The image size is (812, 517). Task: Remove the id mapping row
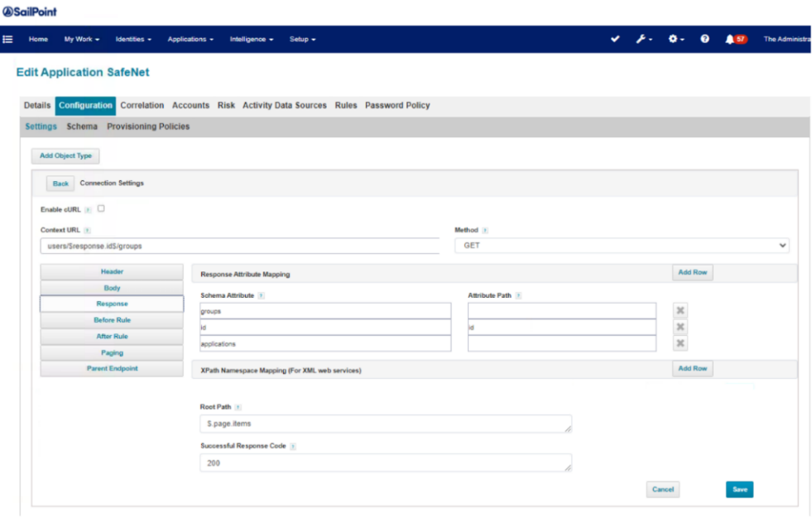click(x=680, y=327)
